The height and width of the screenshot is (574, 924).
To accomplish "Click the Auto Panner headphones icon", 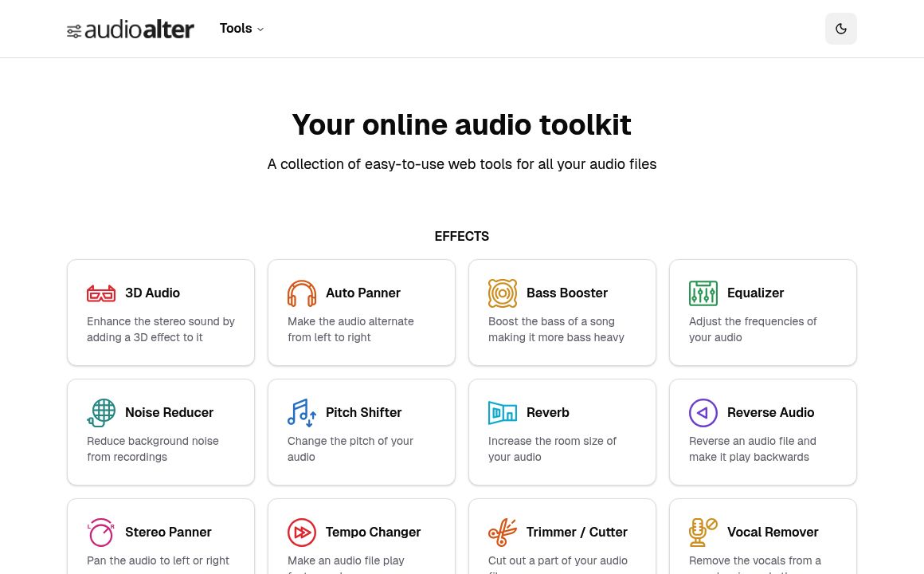I will click(x=302, y=293).
